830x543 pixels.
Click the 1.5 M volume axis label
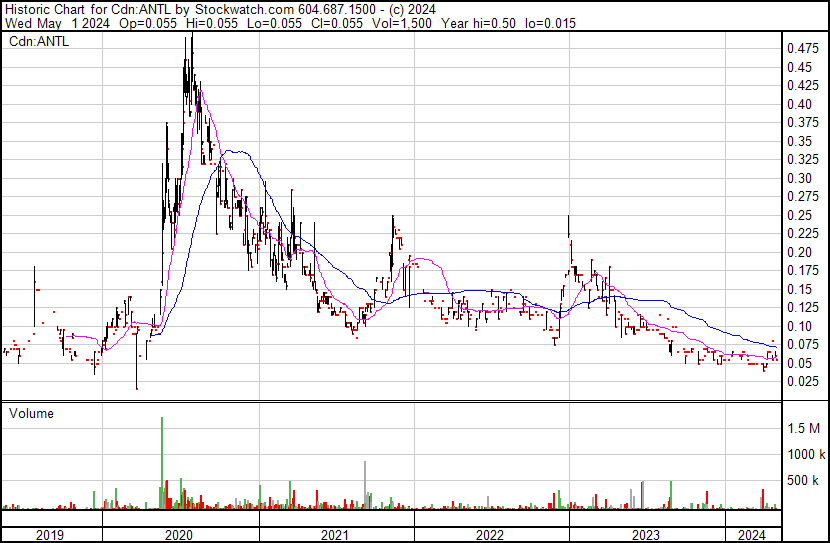(803, 428)
